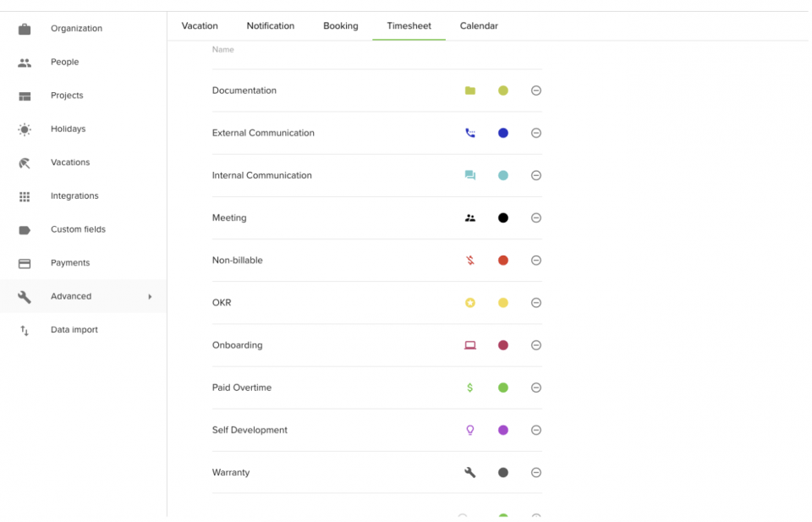The width and height of the screenshot is (812, 522).
Task: Switch to the Vacation tab
Action: click(200, 26)
